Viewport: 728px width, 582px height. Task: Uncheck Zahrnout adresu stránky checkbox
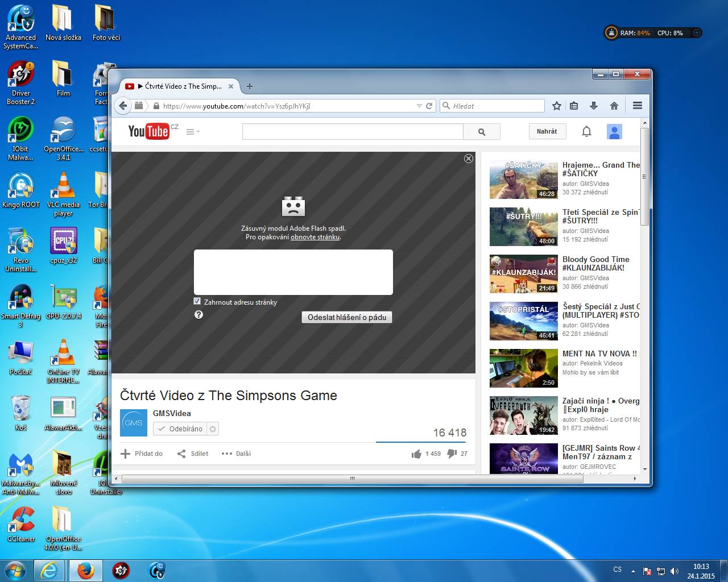197,301
